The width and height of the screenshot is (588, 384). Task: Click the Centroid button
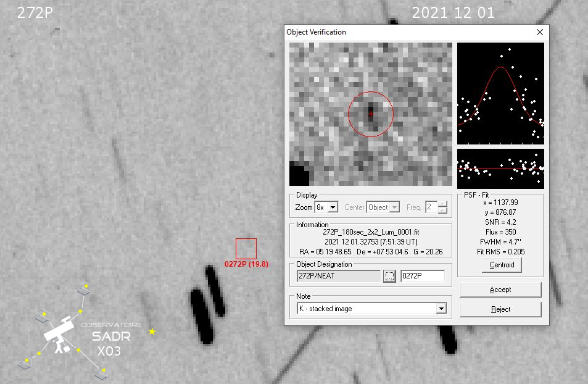click(501, 265)
